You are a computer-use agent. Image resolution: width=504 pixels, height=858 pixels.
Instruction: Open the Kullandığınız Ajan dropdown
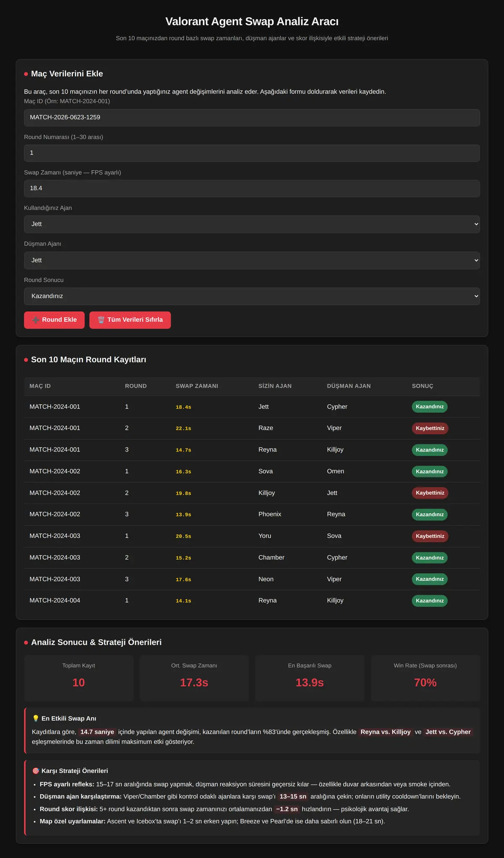pyautogui.click(x=252, y=224)
